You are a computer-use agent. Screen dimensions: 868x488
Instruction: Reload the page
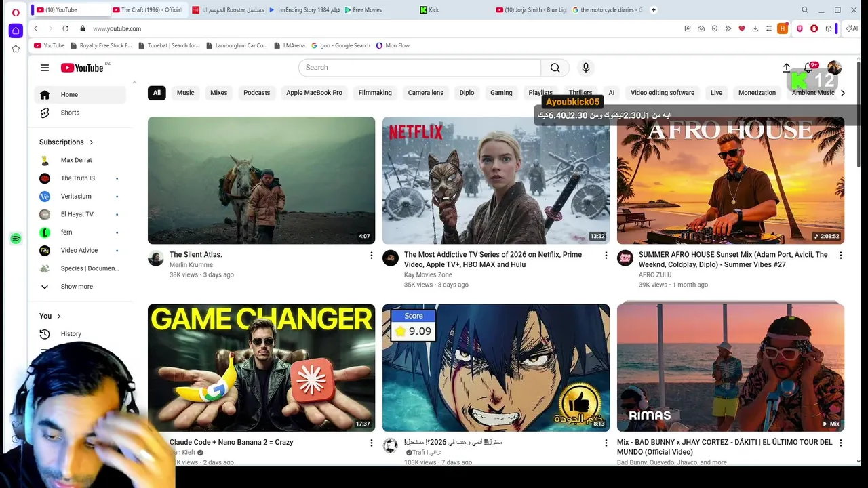coord(65,28)
